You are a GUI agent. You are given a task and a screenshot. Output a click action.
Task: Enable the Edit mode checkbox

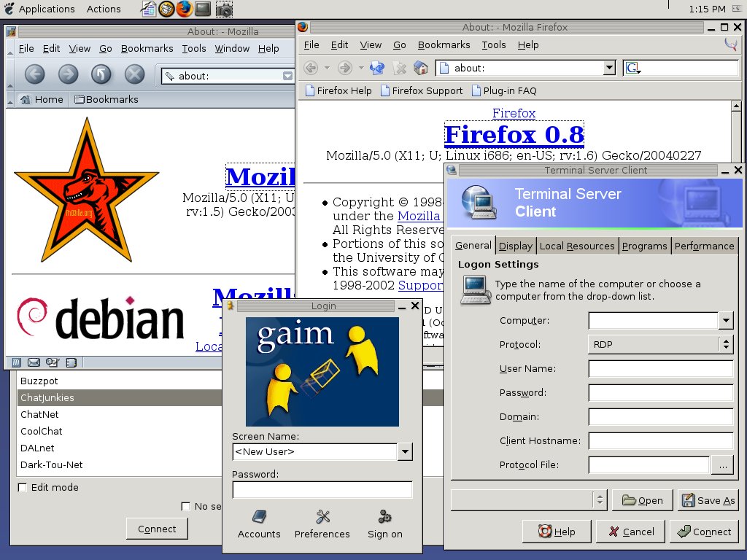(x=23, y=487)
